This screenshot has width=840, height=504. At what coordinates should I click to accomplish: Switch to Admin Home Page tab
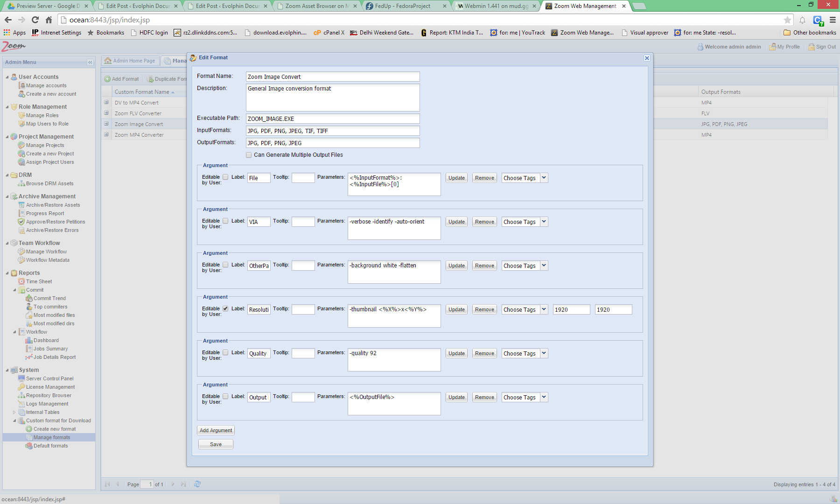pyautogui.click(x=130, y=61)
